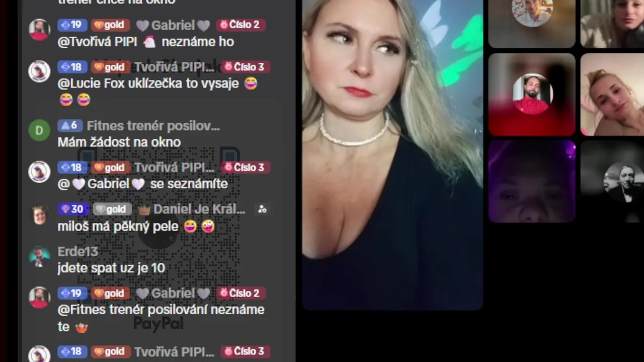Click Daniel Je Král's profile avatar
Viewport: 644px width, 362px height.
(x=39, y=215)
